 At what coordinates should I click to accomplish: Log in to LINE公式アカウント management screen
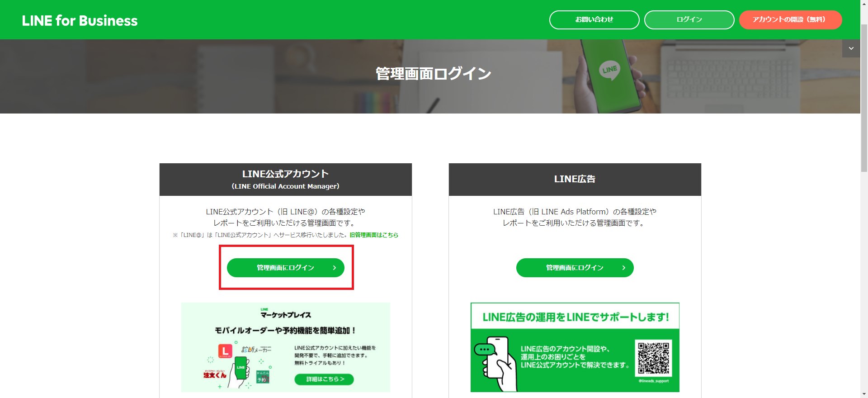(x=285, y=268)
